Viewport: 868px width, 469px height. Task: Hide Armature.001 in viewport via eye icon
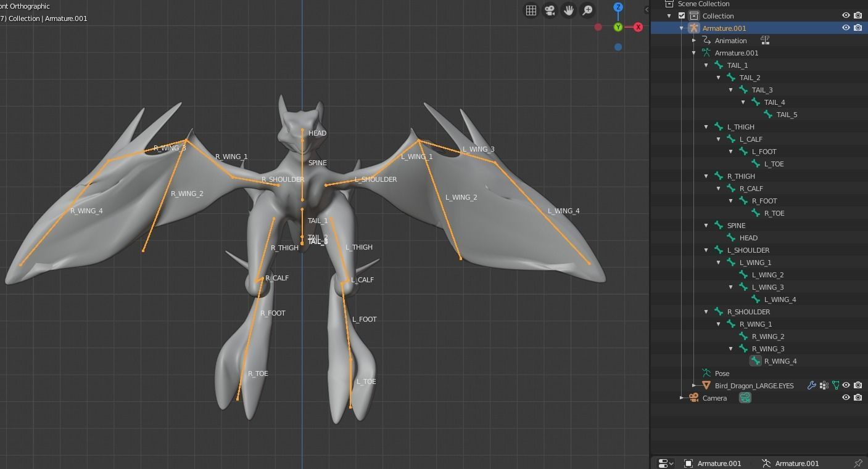(x=846, y=28)
